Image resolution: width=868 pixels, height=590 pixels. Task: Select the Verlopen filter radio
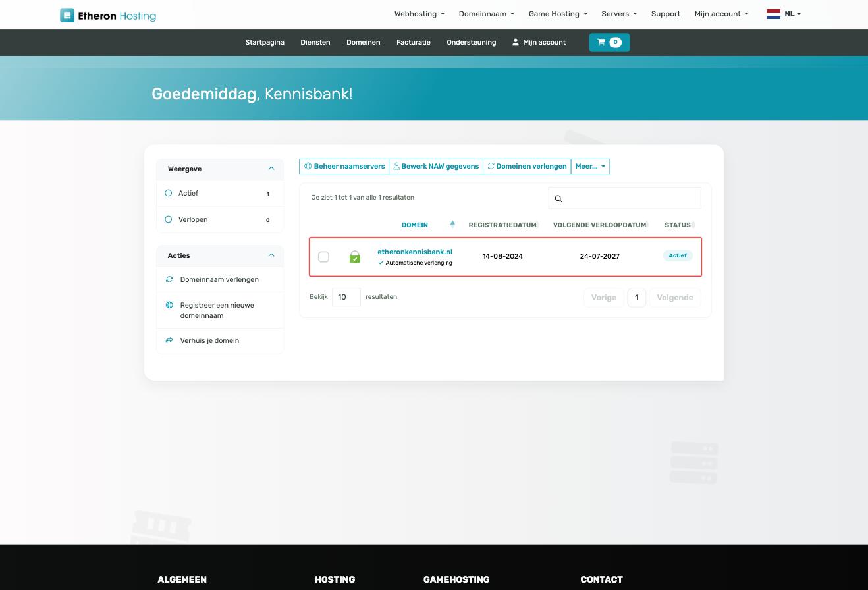[x=168, y=219]
